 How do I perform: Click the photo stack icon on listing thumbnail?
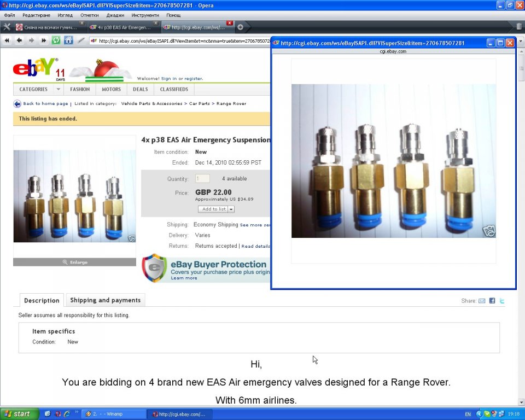[x=132, y=238]
